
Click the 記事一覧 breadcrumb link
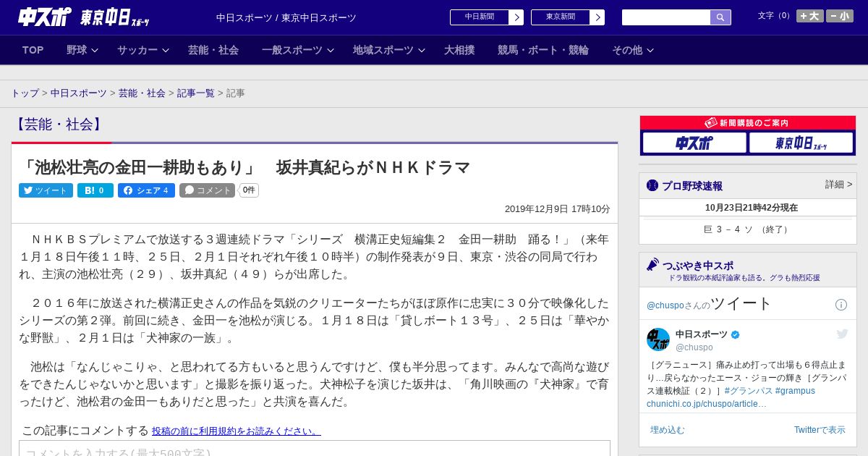pyautogui.click(x=196, y=93)
